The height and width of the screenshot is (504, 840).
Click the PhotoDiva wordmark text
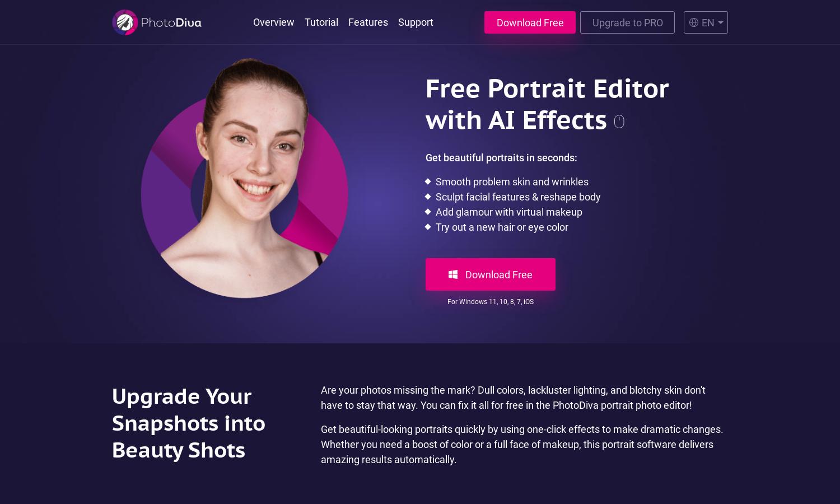point(171,23)
